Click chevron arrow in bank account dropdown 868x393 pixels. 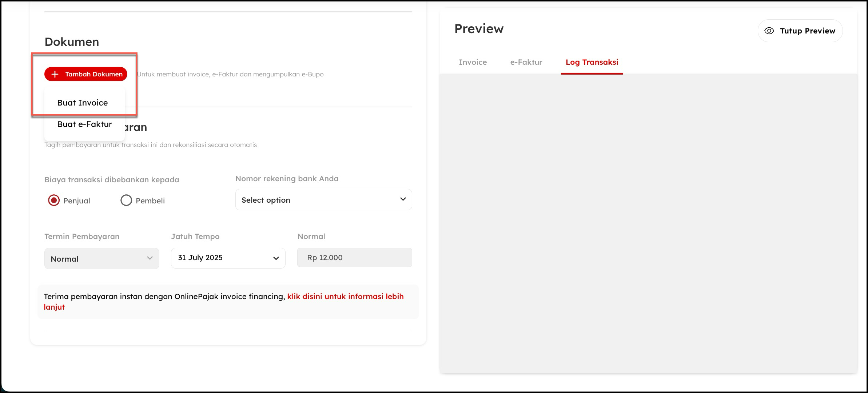point(403,199)
